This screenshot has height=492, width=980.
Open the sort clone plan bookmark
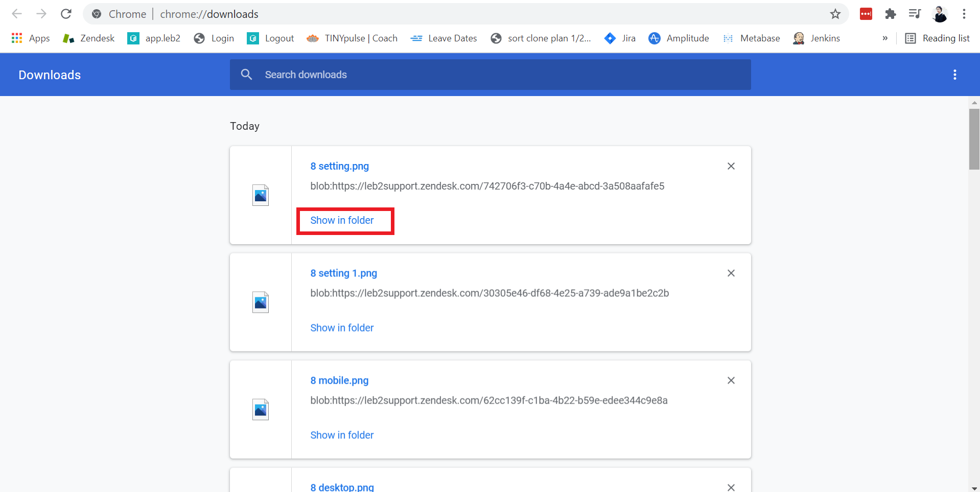541,38
